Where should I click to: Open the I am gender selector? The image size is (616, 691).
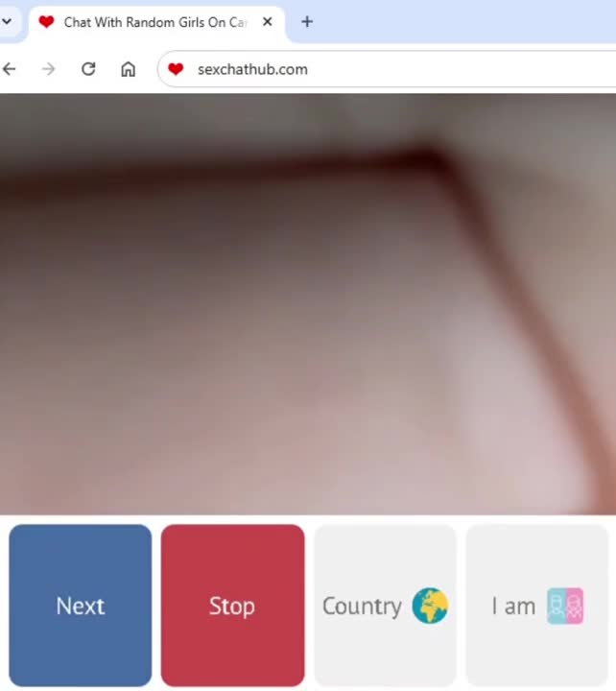pos(537,606)
